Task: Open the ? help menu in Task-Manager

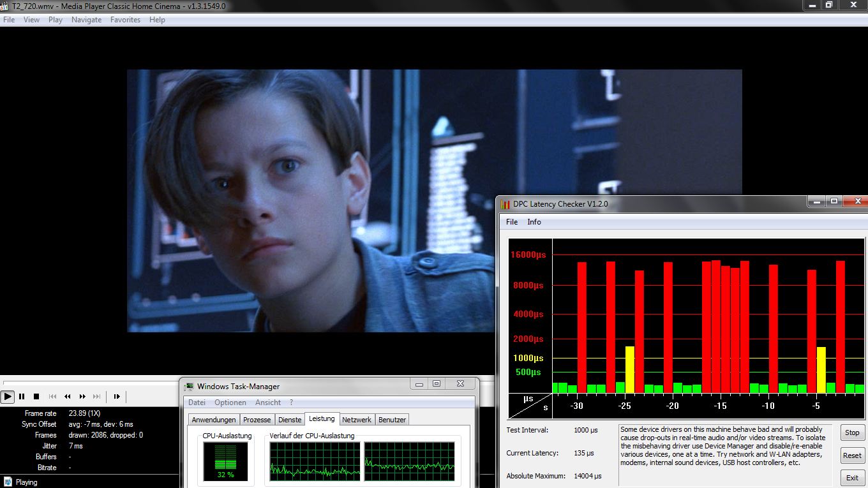Action: click(291, 403)
